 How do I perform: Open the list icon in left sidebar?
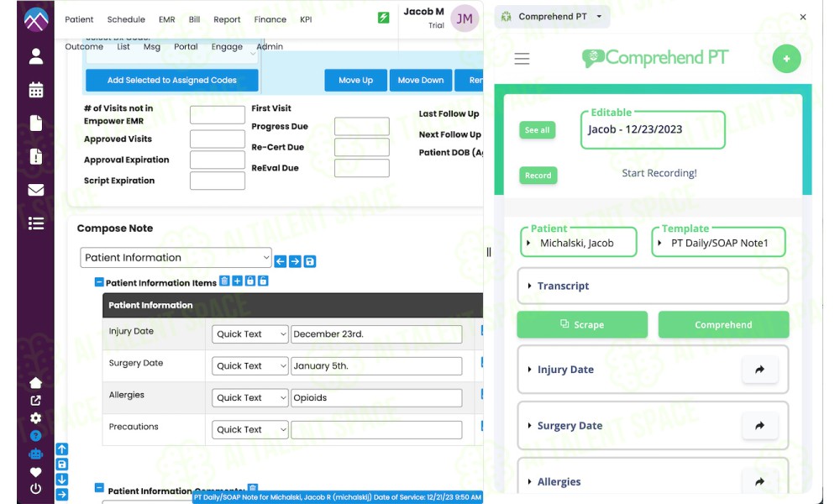click(x=36, y=223)
